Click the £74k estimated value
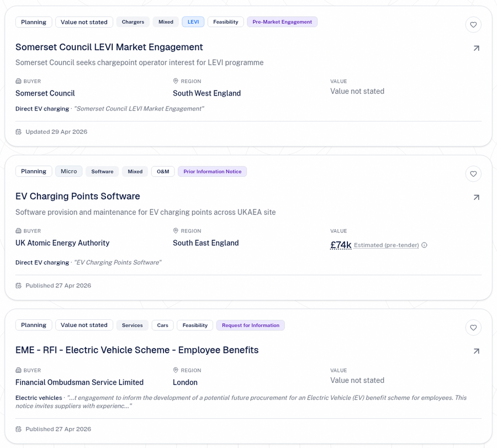This screenshot has height=448, width=497. pyautogui.click(x=341, y=245)
